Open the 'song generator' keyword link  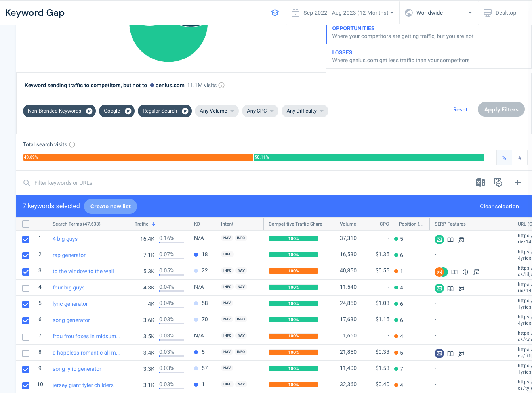pos(71,320)
